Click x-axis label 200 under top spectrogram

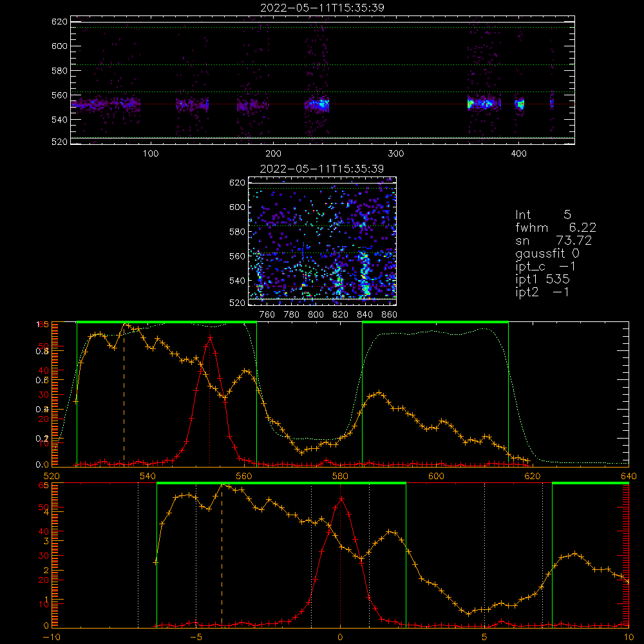coord(274,154)
